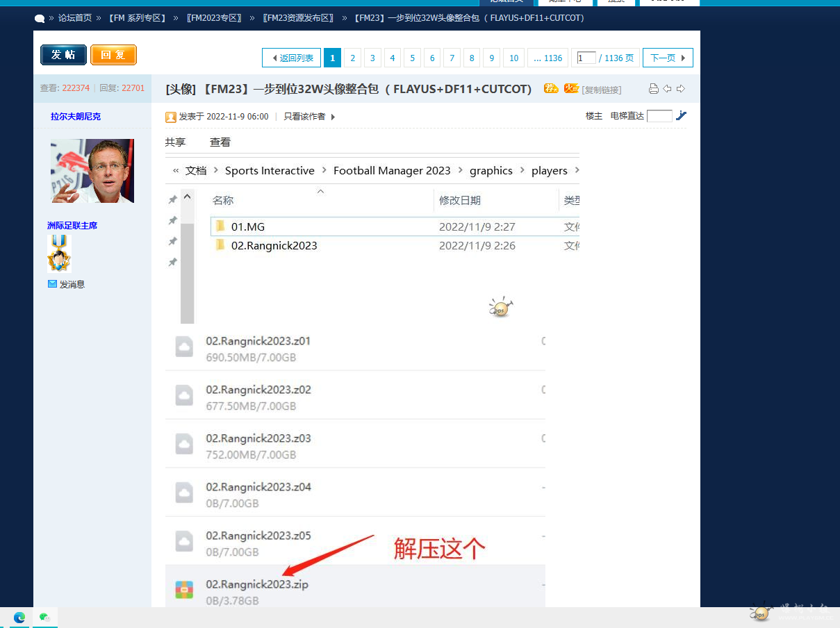Click the cloud icon beside 02.Rangnick2023.z05
Screen dimensions: 840x628
pos(184,541)
